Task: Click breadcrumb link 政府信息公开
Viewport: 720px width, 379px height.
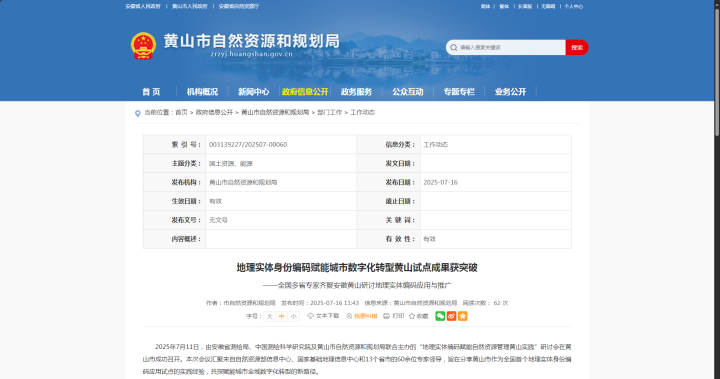Action: [x=214, y=112]
